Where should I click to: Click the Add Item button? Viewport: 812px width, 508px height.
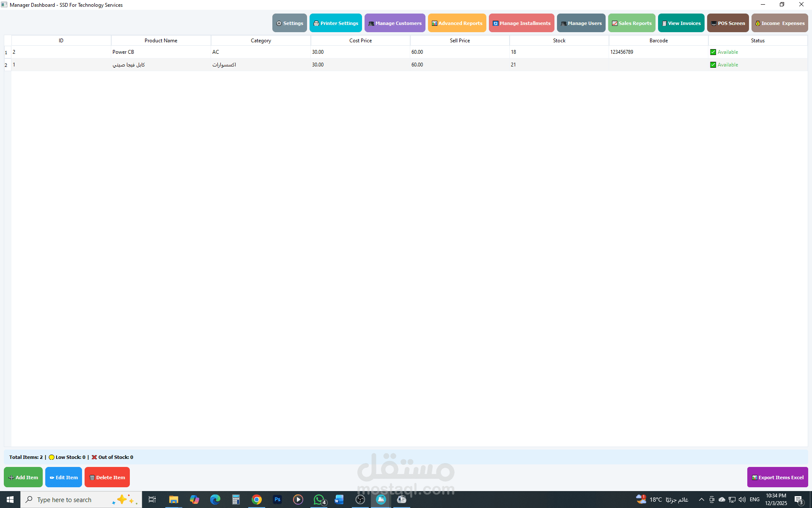[23, 477]
